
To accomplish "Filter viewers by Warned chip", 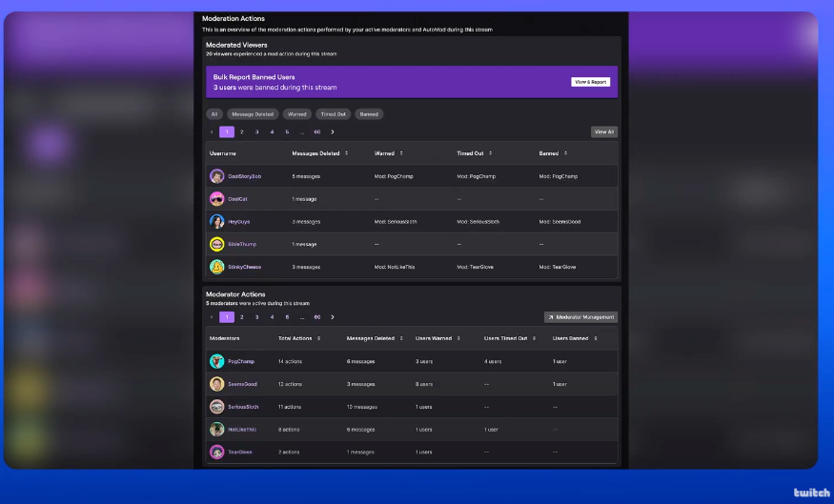I will [296, 114].
